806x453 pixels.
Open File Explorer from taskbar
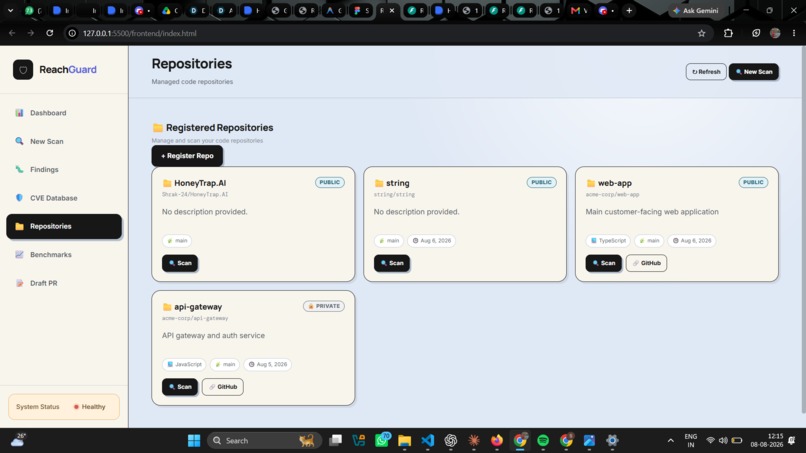405,441
